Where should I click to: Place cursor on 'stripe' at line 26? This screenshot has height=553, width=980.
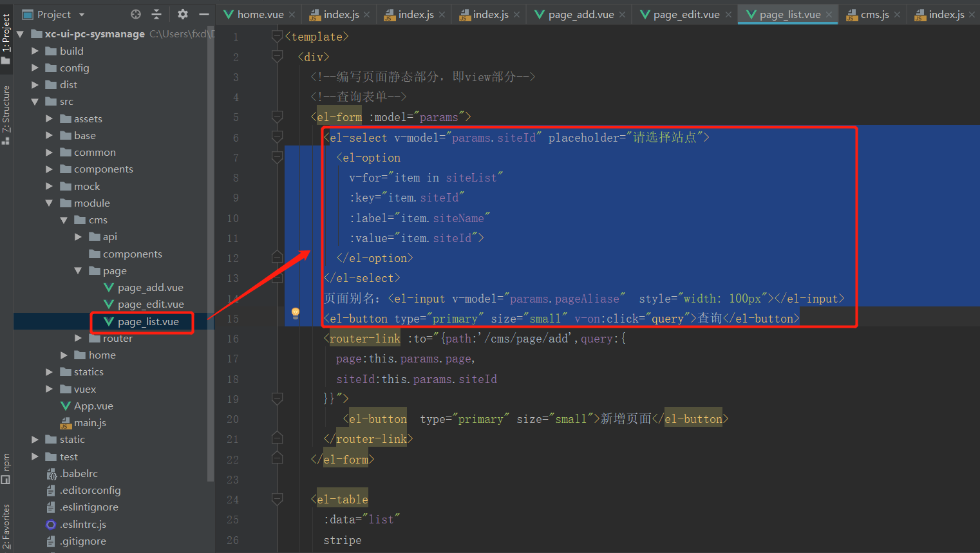pyautogui.click(x=343, y=540)
